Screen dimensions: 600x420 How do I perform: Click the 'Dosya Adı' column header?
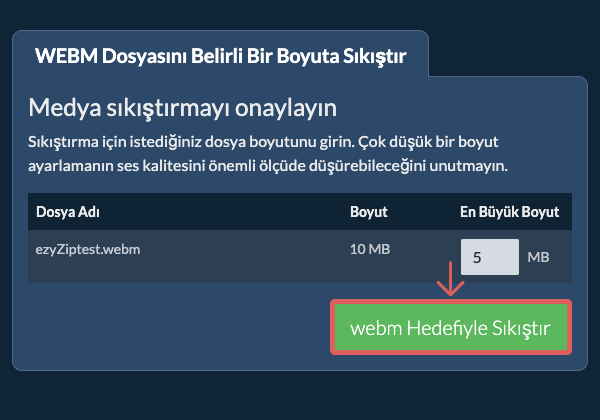(x=68, y=212)
